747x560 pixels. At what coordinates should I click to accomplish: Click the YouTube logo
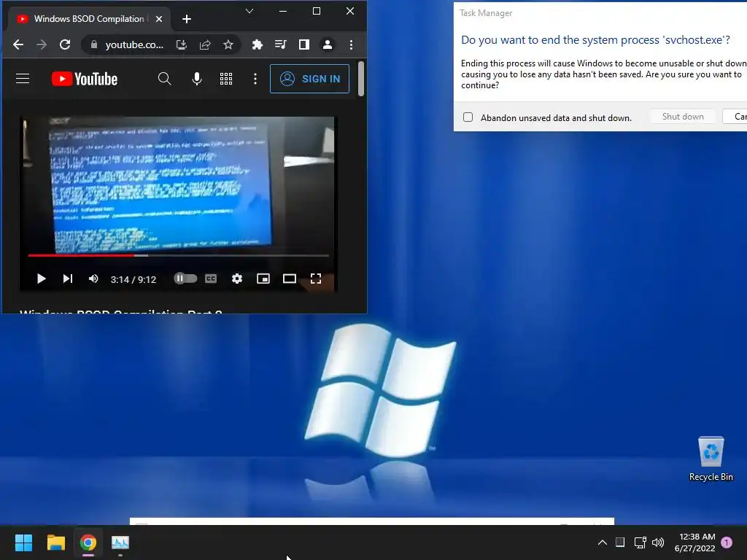85,79
